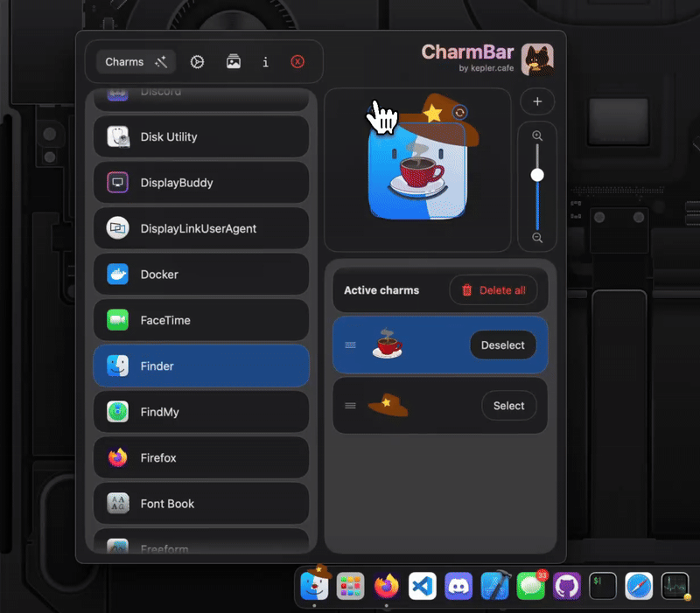Select Docker in the app list
The height and width of the screenshot is (613, 700).
201,275
